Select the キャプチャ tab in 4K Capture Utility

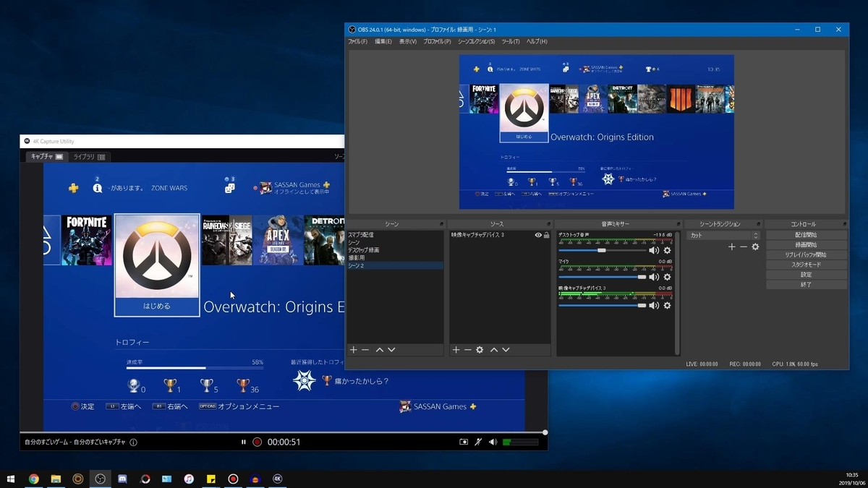click(x=48, y=157)
